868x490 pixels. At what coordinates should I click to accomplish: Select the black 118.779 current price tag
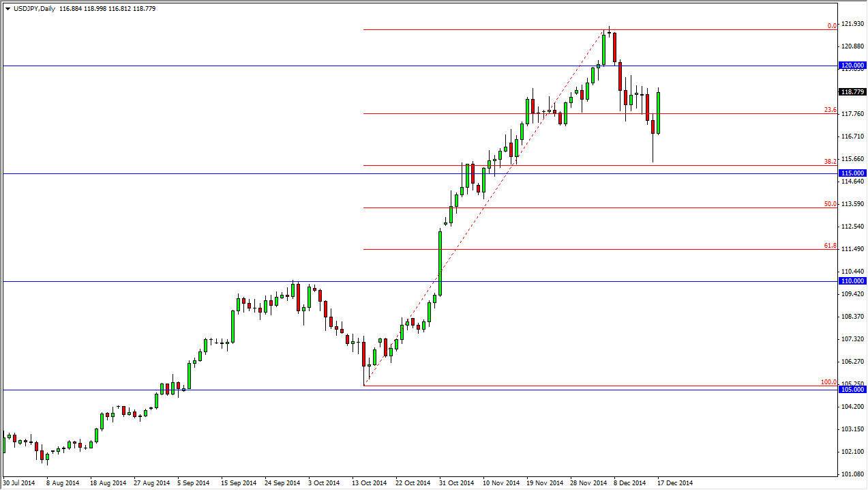coord(851,91)
